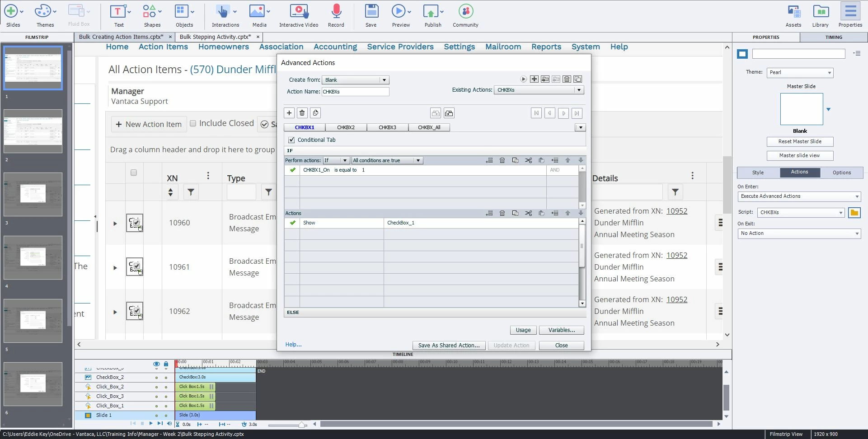Image resolution: width=868 pixels, height=439 pixels.
Task: Duplicate the action using the top copy icon
Action: point(577,79)
